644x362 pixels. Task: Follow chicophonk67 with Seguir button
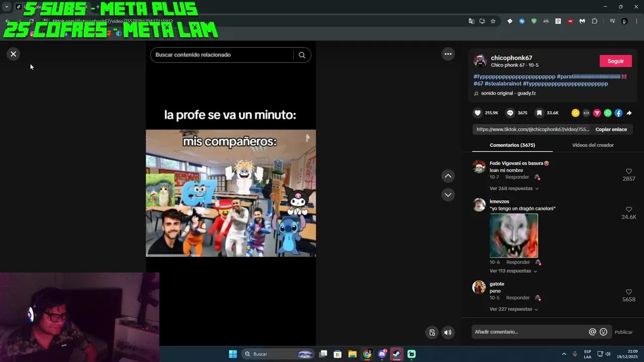(615, 61)
